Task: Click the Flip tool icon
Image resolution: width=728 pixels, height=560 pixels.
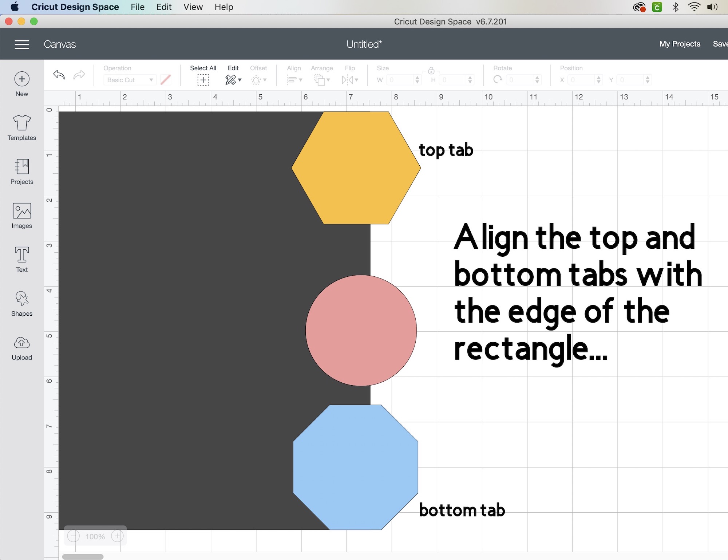Action: [x=348, y=80]
